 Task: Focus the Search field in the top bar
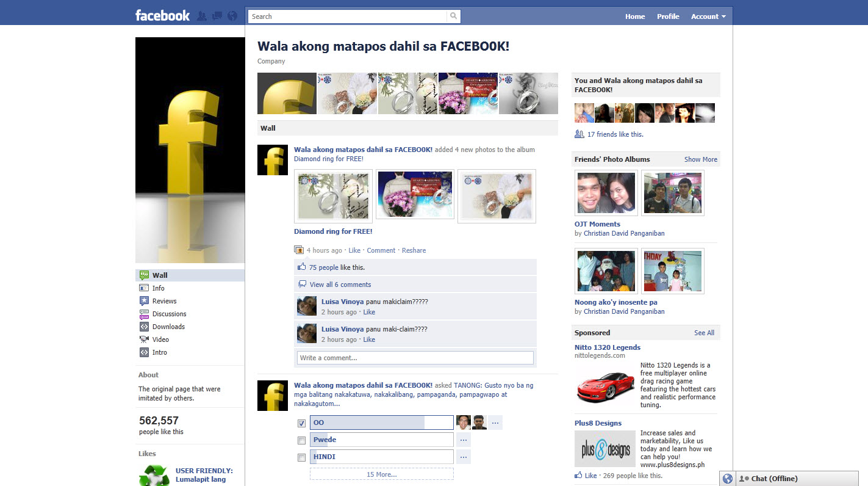point(348,16)
